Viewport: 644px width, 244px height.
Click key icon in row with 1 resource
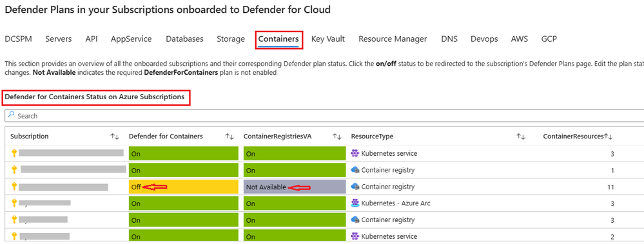pyautogui.click(x=14, y=169)
